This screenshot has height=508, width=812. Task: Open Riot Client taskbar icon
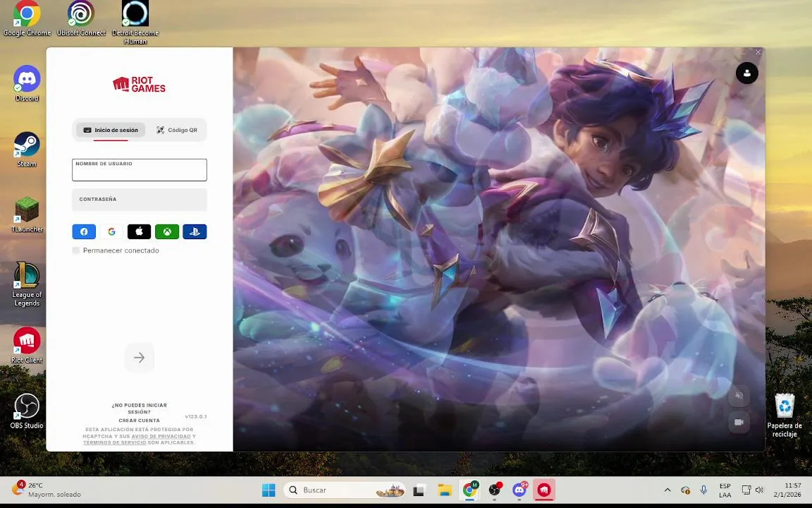coord(543,490)
